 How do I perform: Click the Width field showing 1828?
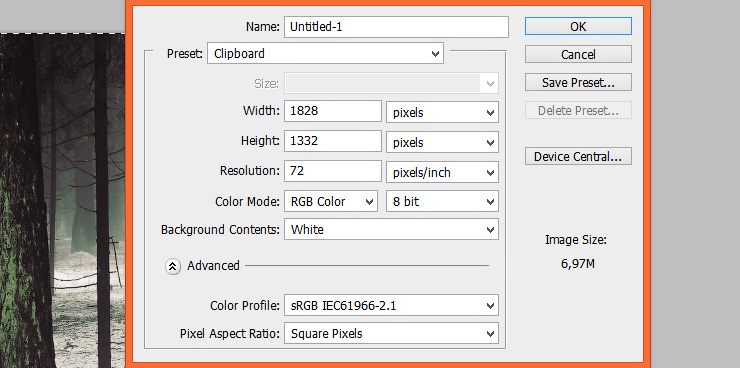[333, 111]
